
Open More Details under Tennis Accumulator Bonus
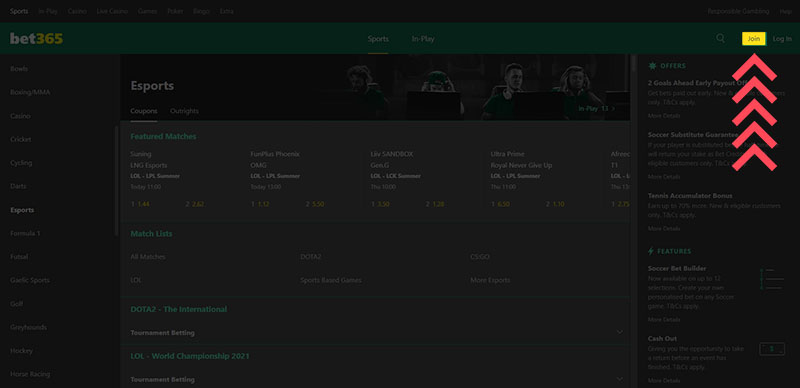pyautogui.click(x=664, y=229)
